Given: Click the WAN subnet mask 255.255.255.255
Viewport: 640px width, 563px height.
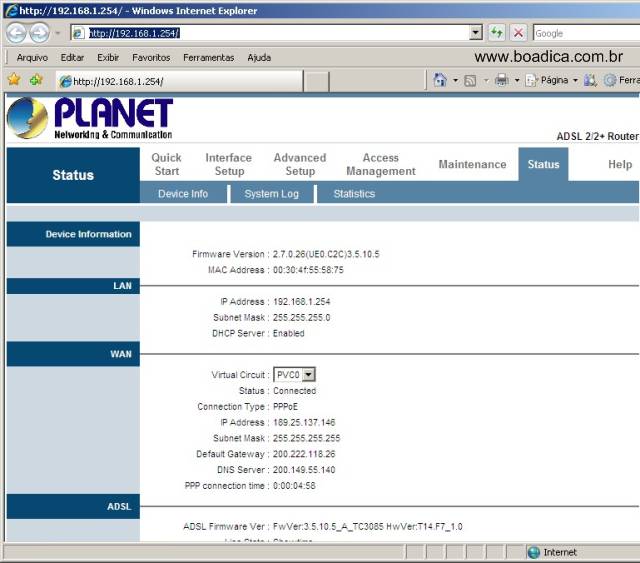Looking at the screenshot, I should point(307,438).
